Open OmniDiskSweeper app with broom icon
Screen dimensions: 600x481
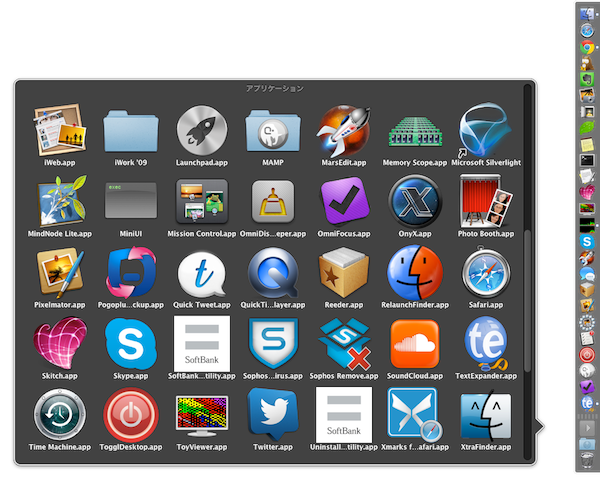273,202
